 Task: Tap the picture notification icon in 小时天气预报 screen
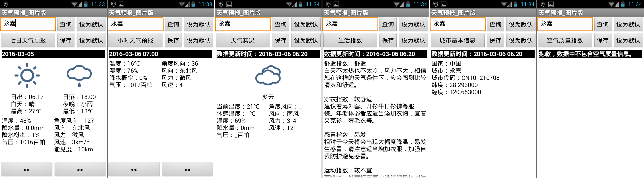click(x=121, y=4)
